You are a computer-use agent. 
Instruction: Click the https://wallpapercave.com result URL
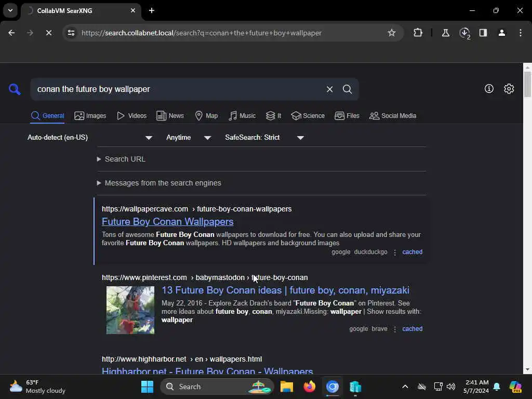click(145, 209)
